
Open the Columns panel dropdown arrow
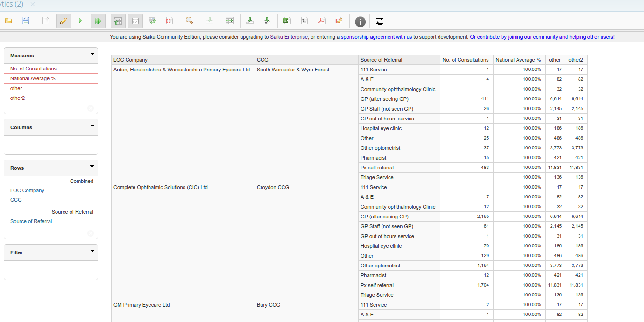click(92, 126)
